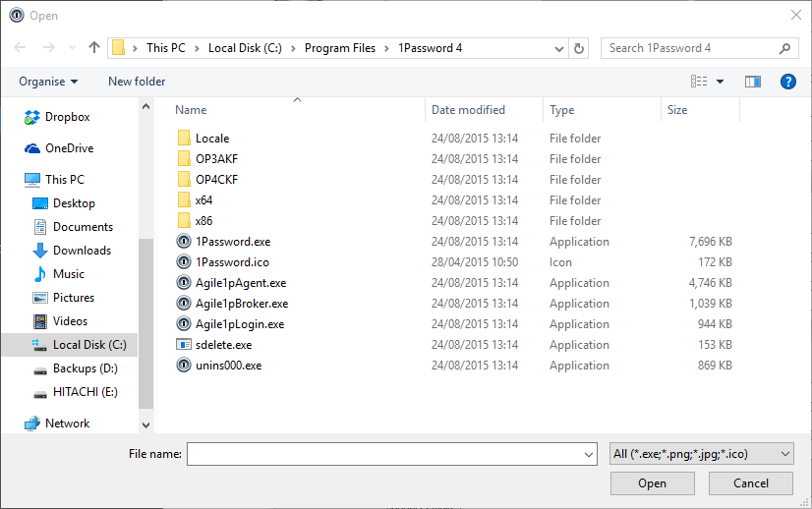This screenshot has width=812, height=509.
Task: Select the 1Password.exe application icon
Action: pyautogui.click(x=184, y=242)
